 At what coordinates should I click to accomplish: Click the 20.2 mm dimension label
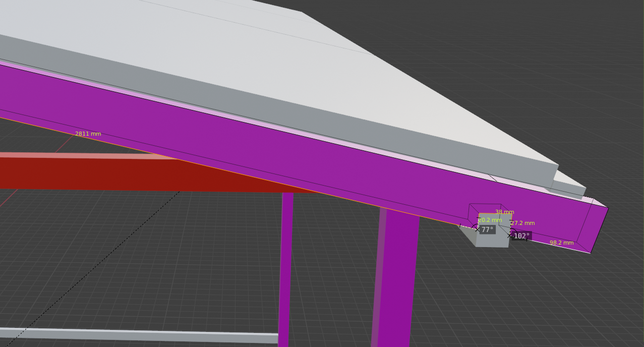coord(490,220)
